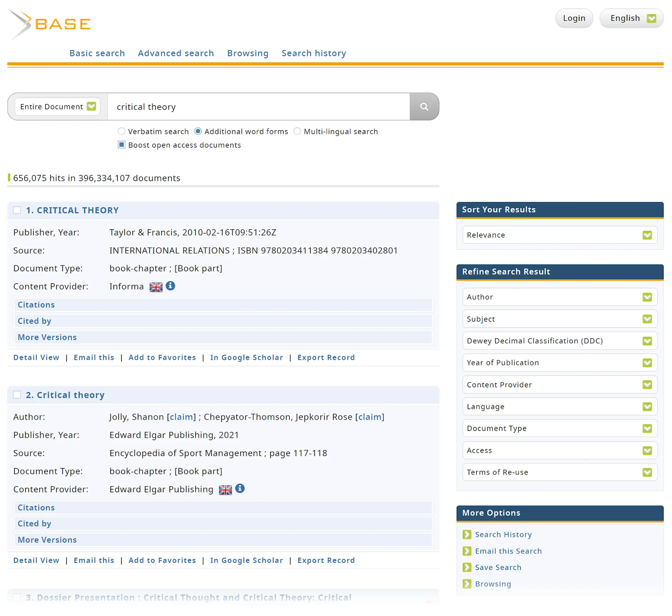Open Search history in the top navigation
Image resolution: width=672 pixels, height=616 pixels.
click(x=314, y=53)
